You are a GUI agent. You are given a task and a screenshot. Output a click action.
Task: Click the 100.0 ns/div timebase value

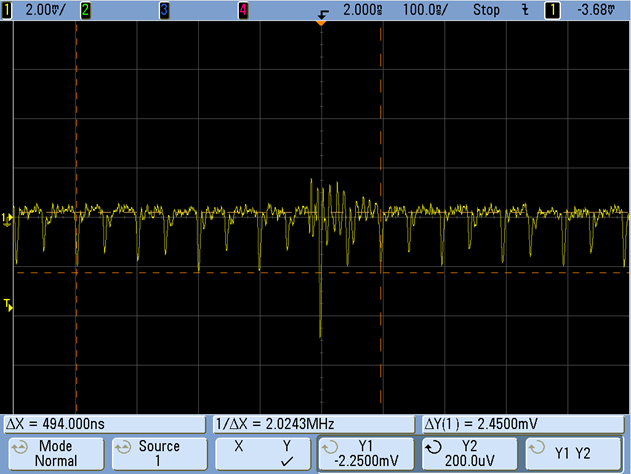[x=425, y=10]
